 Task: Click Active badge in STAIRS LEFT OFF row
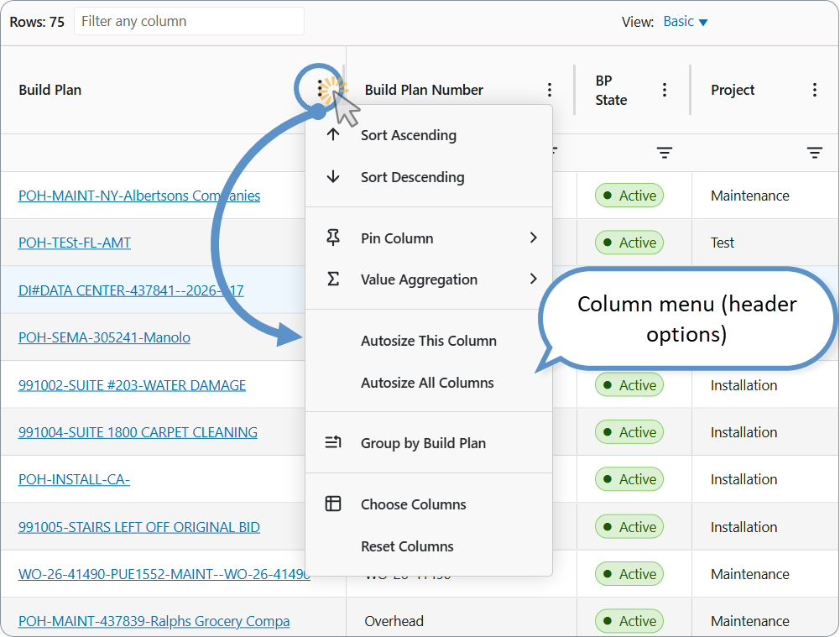(x=629, y=527)
